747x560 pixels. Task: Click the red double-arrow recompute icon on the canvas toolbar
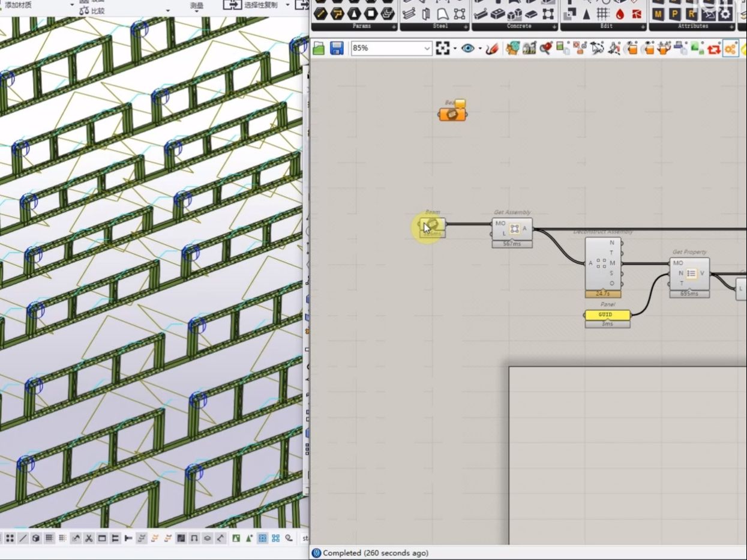[713, 49]
